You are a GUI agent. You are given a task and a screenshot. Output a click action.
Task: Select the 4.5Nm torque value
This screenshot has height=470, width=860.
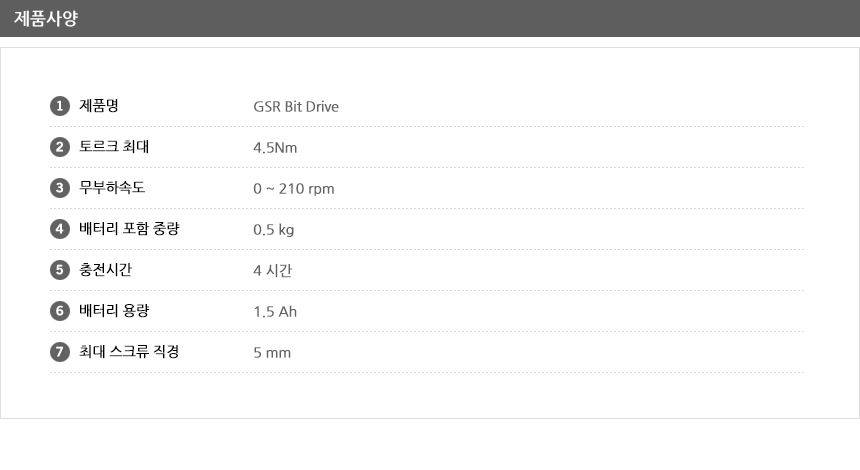275,148
